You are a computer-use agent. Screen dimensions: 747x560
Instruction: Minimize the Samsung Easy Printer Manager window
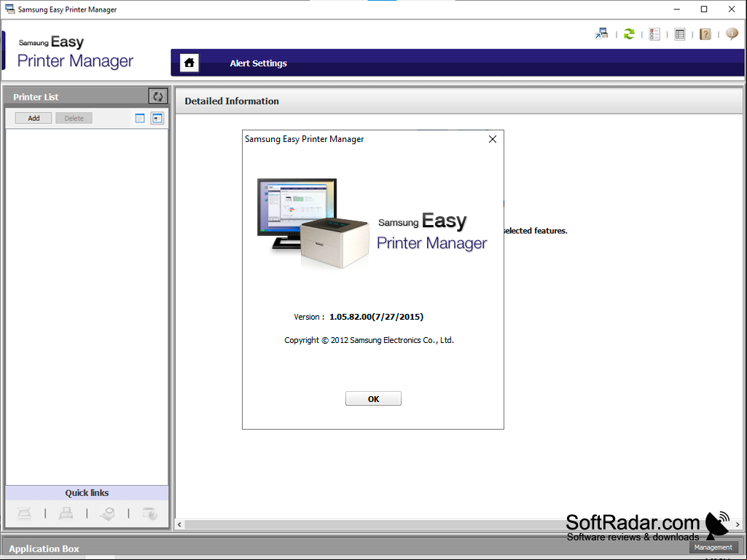[x=676, y=9]
